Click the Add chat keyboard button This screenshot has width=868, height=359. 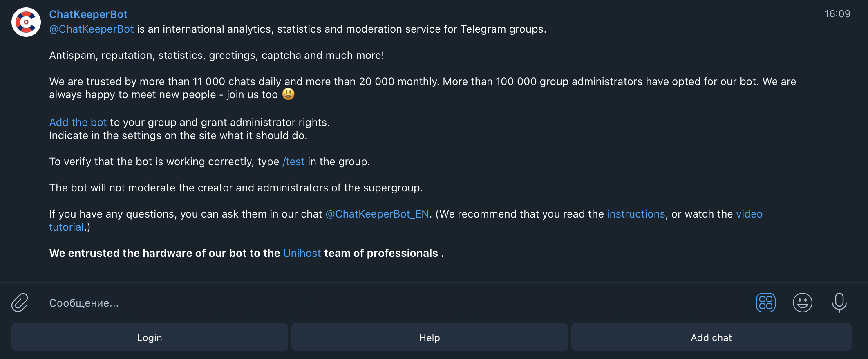point(711,337)
